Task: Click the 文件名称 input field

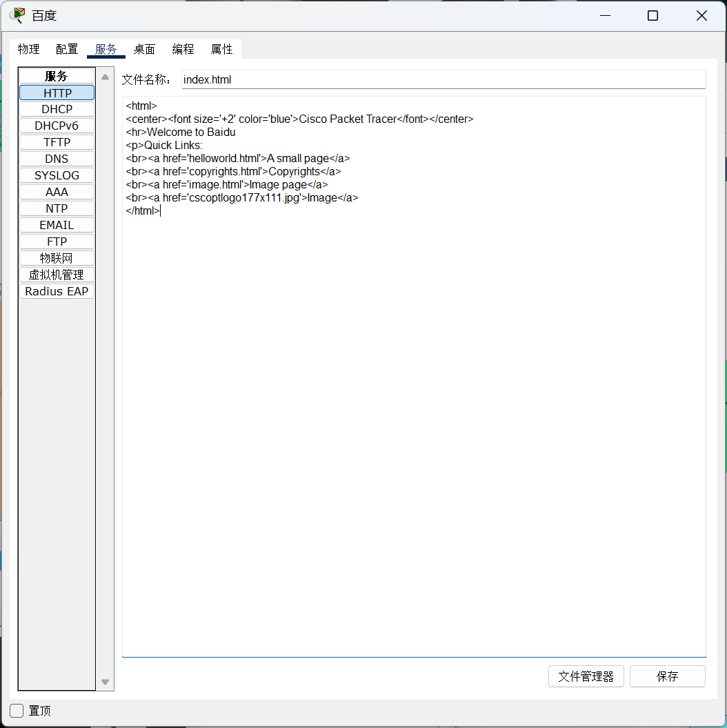Action: coord(444,79)
